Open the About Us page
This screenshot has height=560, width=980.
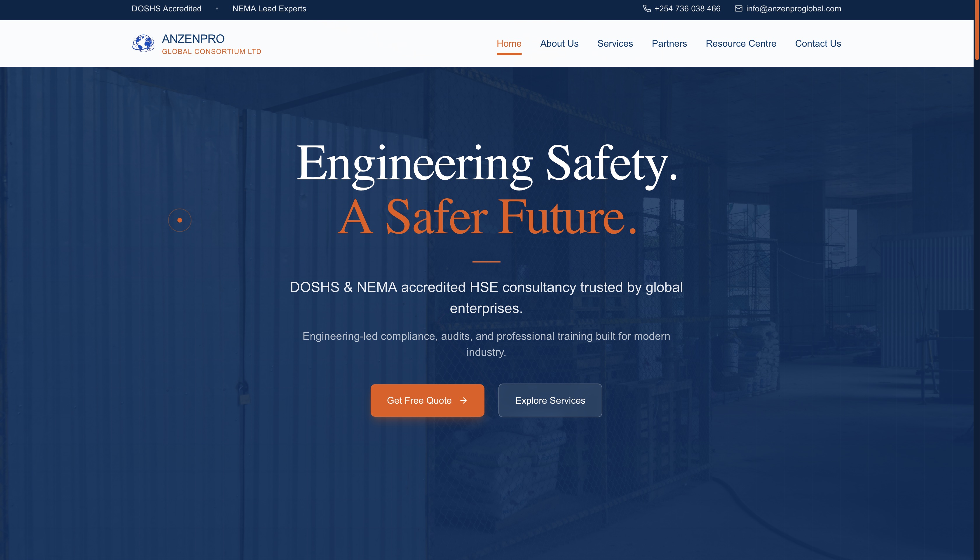[559, 43]
